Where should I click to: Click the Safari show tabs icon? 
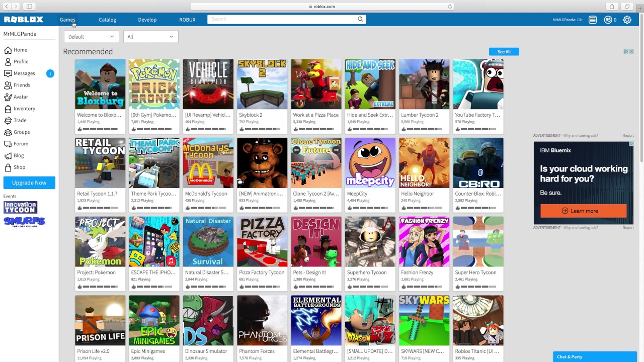point(627,7)
